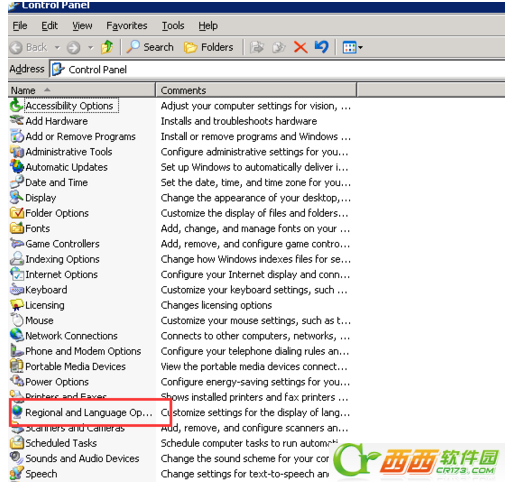505x482 pixels.
Task: Open the Tools menu
Action: (x=173, y=26)
